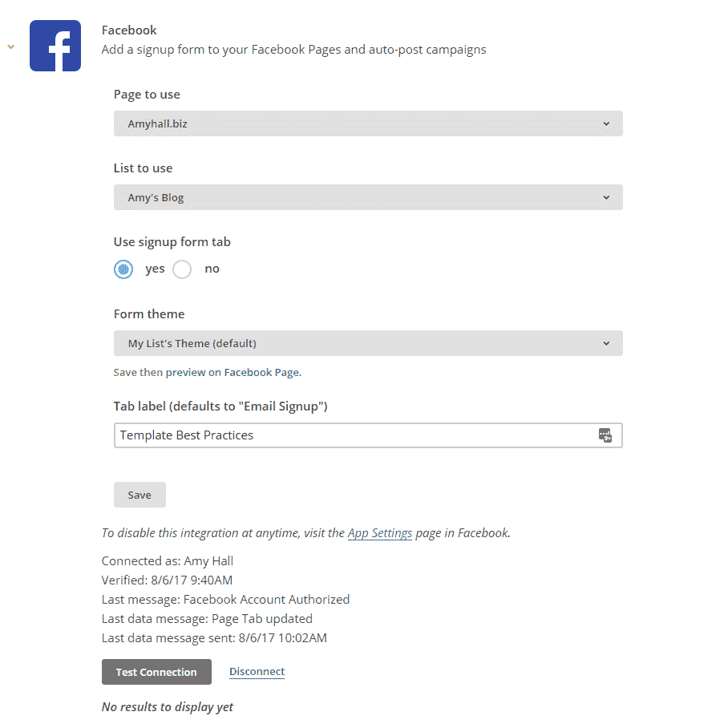
Task: Select yes for signup form tab
Action: click(123, 269)
